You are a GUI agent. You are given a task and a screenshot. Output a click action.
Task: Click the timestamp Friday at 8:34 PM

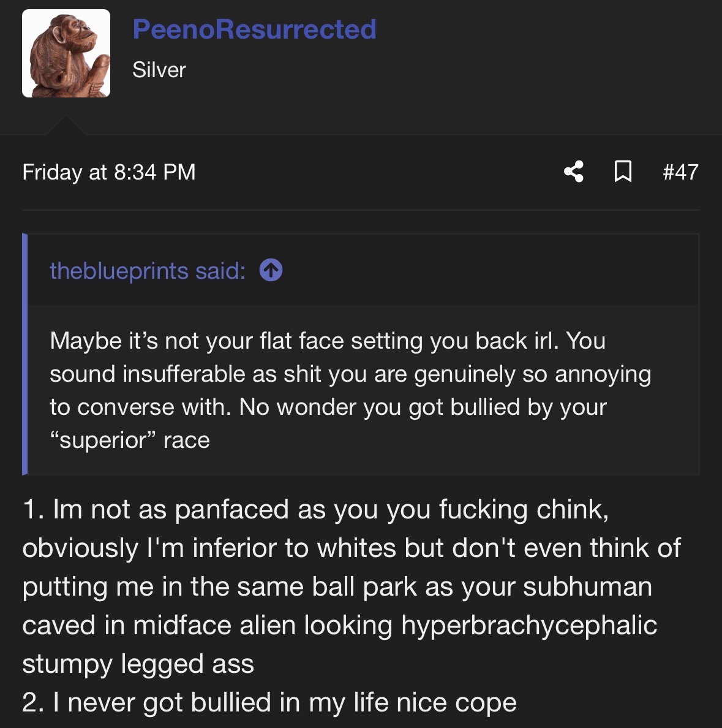109,172
